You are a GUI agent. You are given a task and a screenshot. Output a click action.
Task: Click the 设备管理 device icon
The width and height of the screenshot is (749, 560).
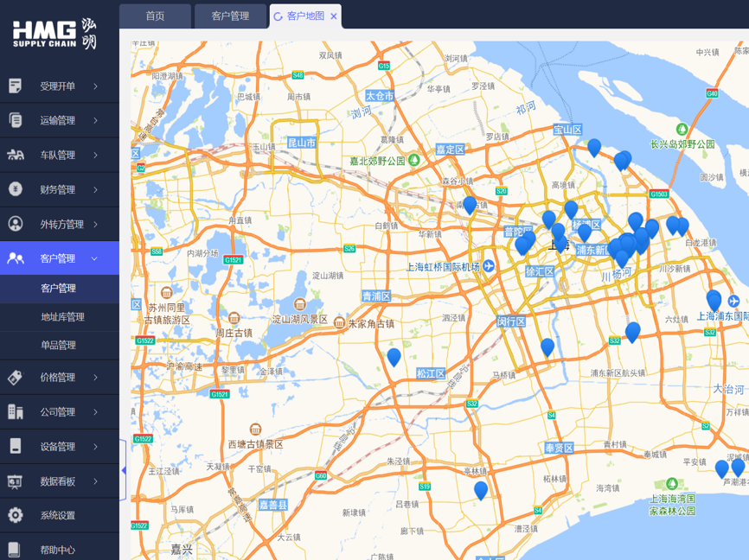point(16,446)
